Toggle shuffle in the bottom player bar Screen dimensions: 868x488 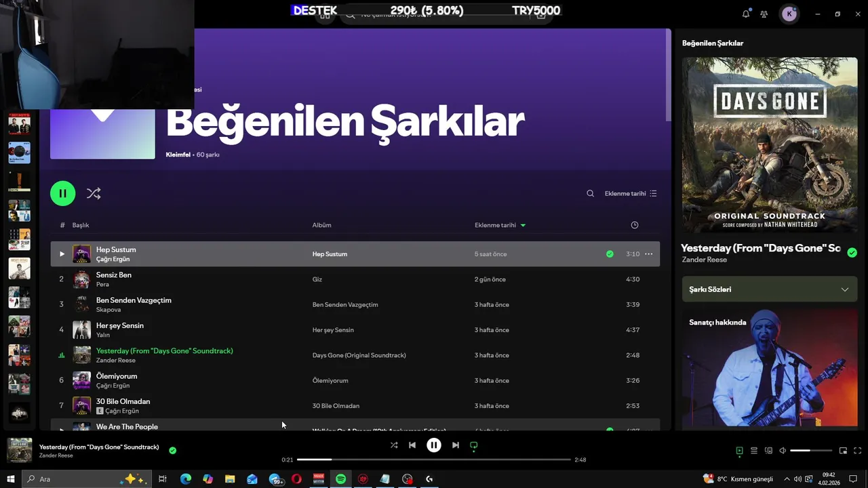[394, 445]
